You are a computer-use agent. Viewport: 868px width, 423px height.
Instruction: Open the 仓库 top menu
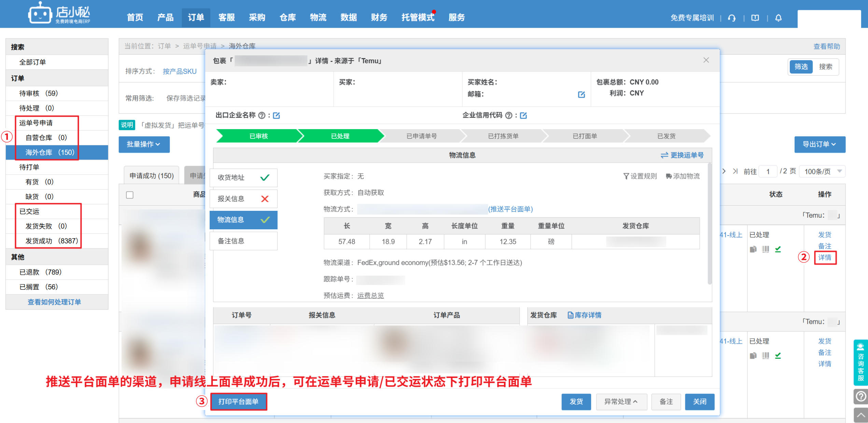pos(288,17)
